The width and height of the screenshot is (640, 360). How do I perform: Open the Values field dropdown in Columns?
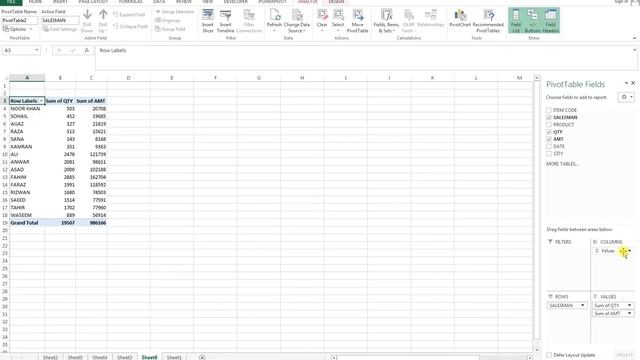[x=629, y=251]
